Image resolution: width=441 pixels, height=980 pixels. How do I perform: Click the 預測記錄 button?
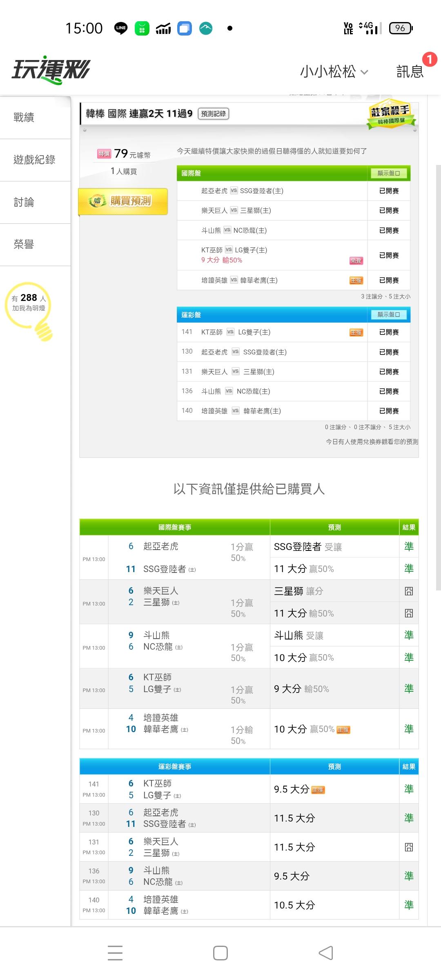point(213,114)
